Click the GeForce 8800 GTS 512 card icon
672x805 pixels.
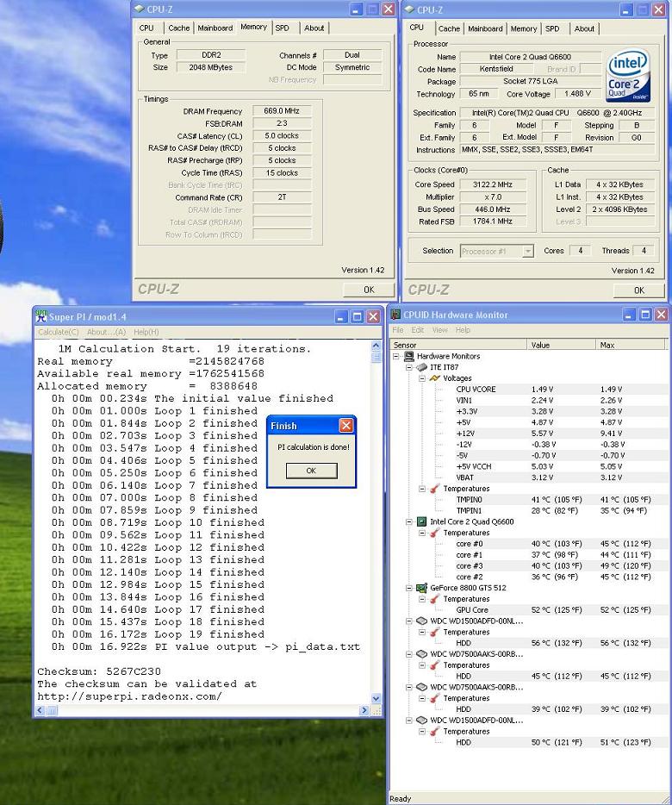pyautogui.click(x=421, y=588)
